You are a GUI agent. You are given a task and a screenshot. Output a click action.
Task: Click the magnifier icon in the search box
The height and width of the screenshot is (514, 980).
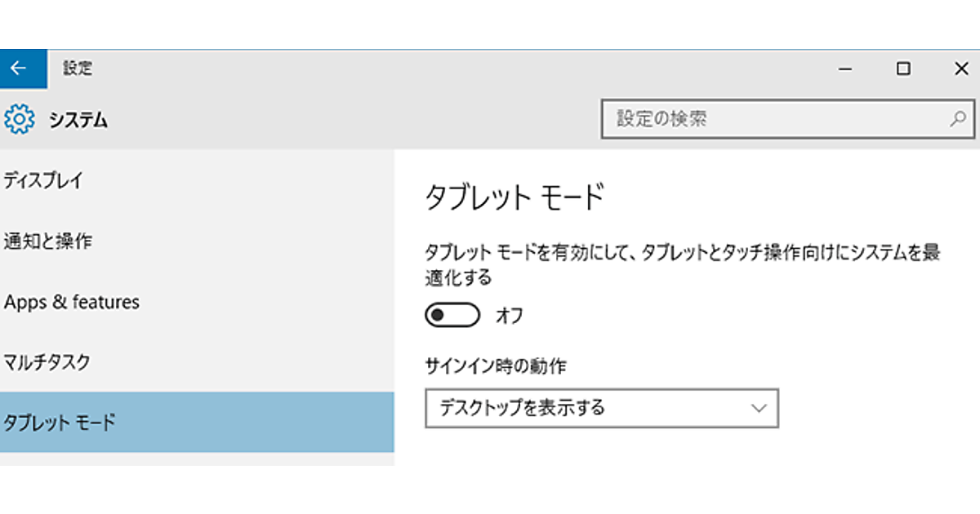[957, 119]
